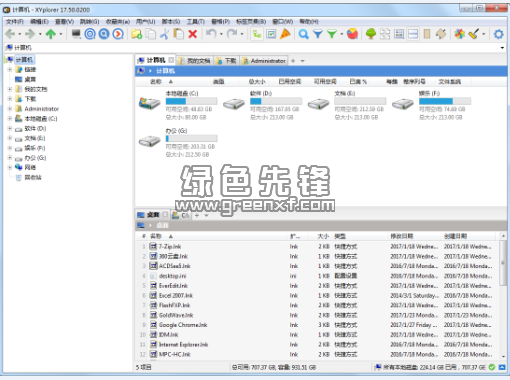
Task: Click the 娱乐 (F:) drive usage bar
Action: point(445,101)
